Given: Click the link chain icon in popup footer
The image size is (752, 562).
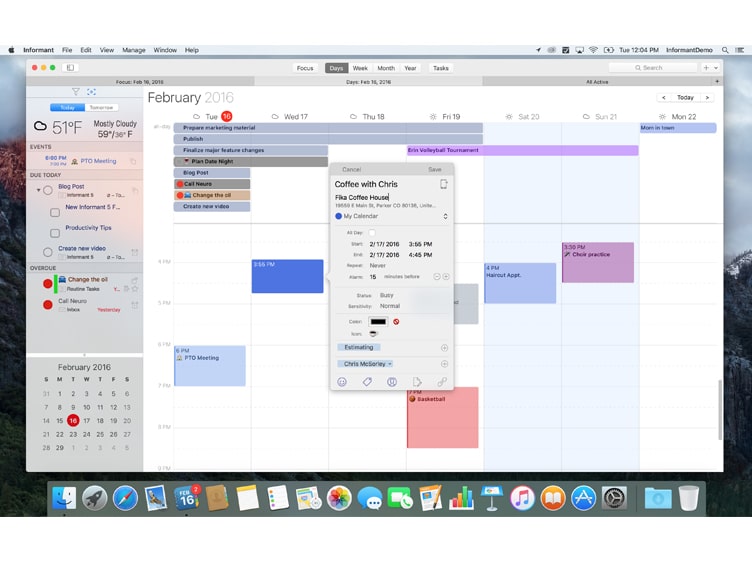Looking at the screenshot, I should (x=442, y=382).
